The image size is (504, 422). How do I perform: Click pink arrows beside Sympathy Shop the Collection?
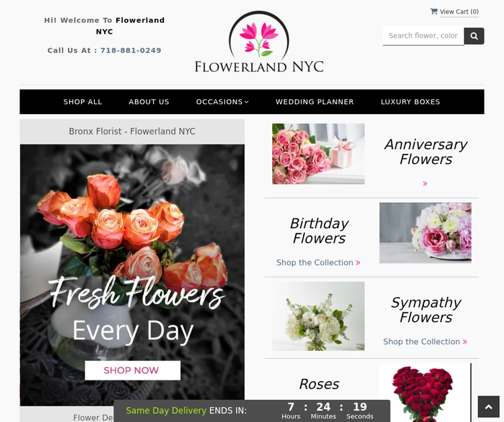pos(465,341)
